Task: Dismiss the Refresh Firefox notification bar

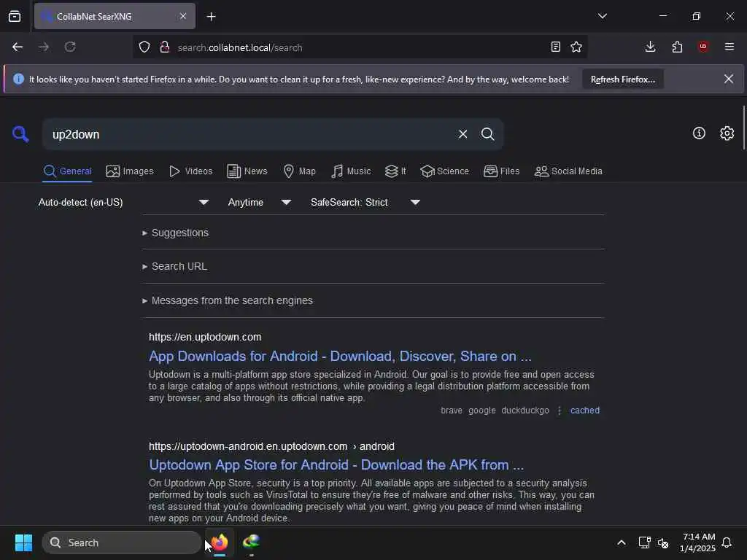Action: coord(729,79)
